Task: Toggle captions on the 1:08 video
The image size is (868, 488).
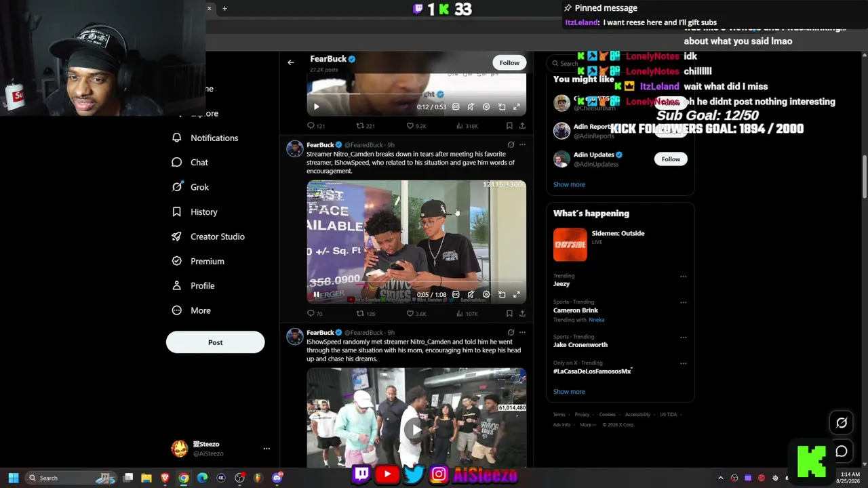Action: coord(456,295)
